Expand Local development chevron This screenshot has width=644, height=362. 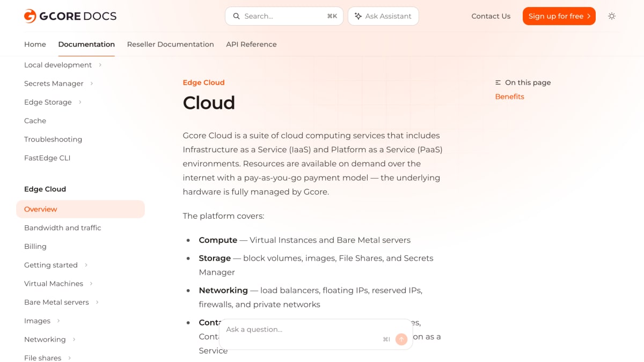(100, 65)
